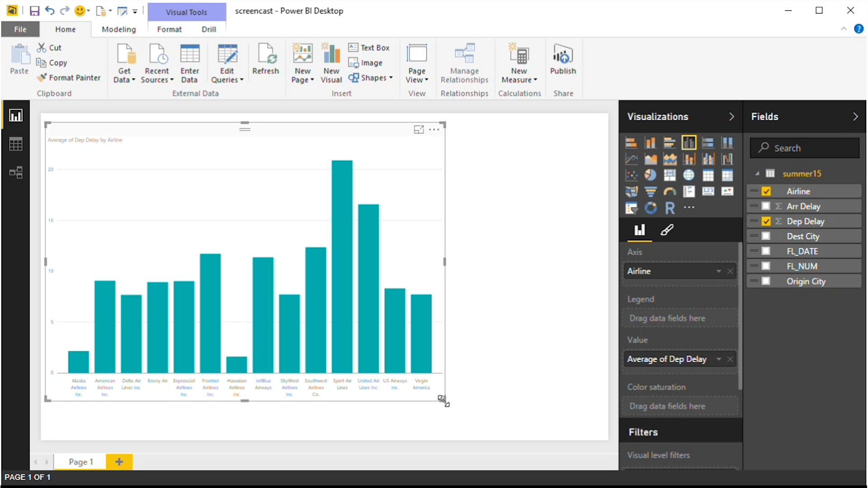Select the scatter chart visualization
The width and height of the screenshot is (868, 488).
point(631,175)
